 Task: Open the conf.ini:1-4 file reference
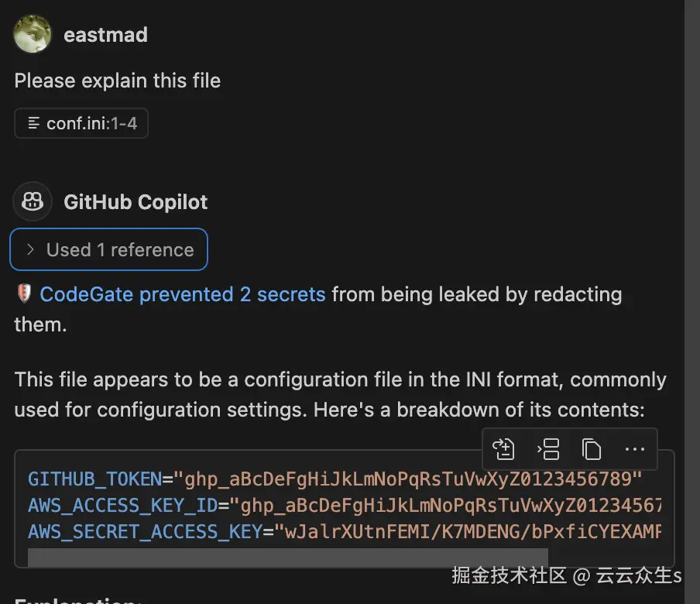[x=91, y=123]
